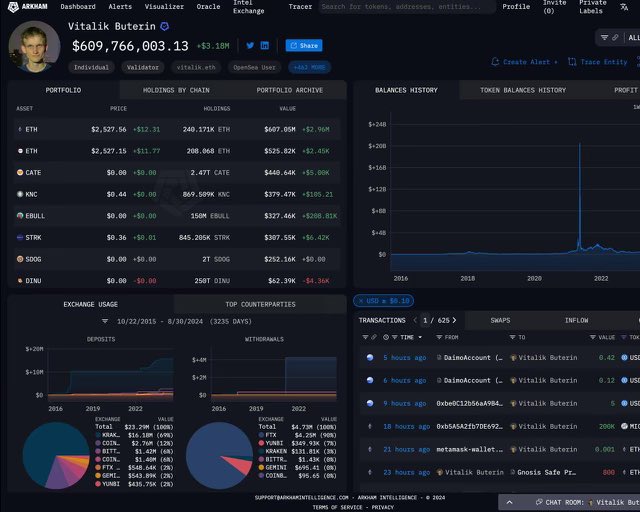Viewport: 640px width, 512px height.
Task: Click the blue Share button
Action: click(x=304, y=45)
